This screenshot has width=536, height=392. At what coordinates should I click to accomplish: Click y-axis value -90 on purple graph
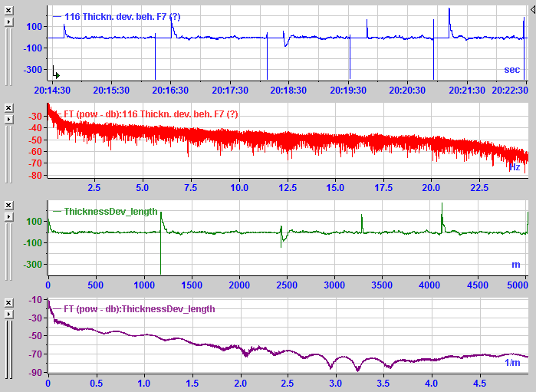(35, 372)
